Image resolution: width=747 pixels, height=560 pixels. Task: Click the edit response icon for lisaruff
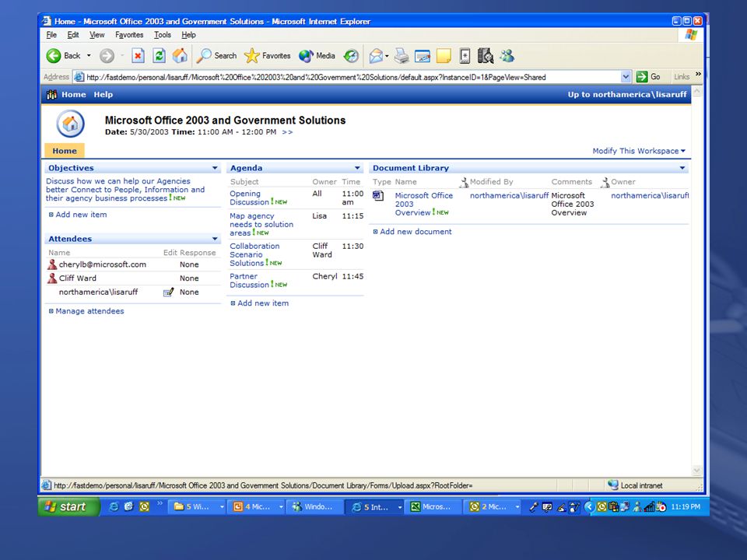point(169,292)
